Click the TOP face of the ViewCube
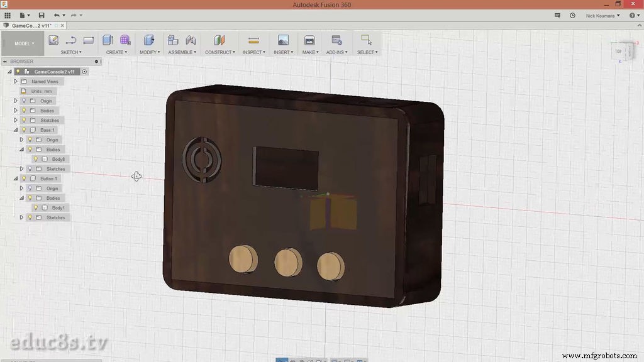Image resolution: width=644 pixels, height=362 pixels. [x=617, y=50]
